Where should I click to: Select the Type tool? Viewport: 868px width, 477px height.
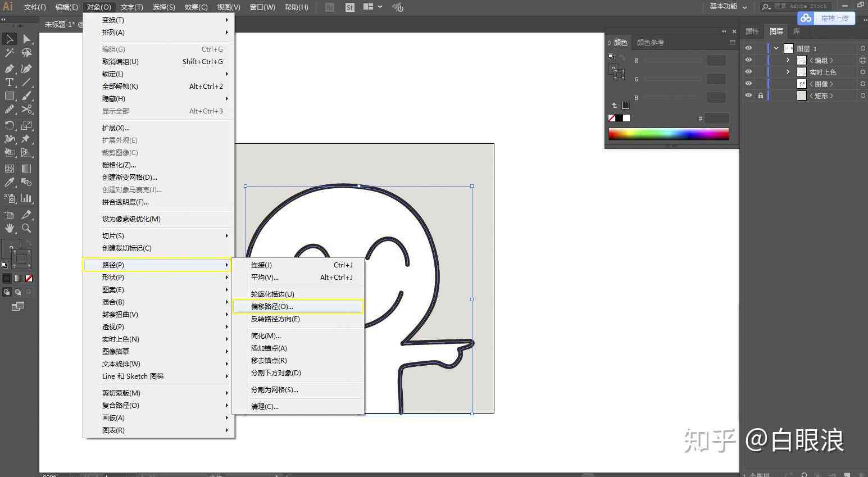click(10, 83)
